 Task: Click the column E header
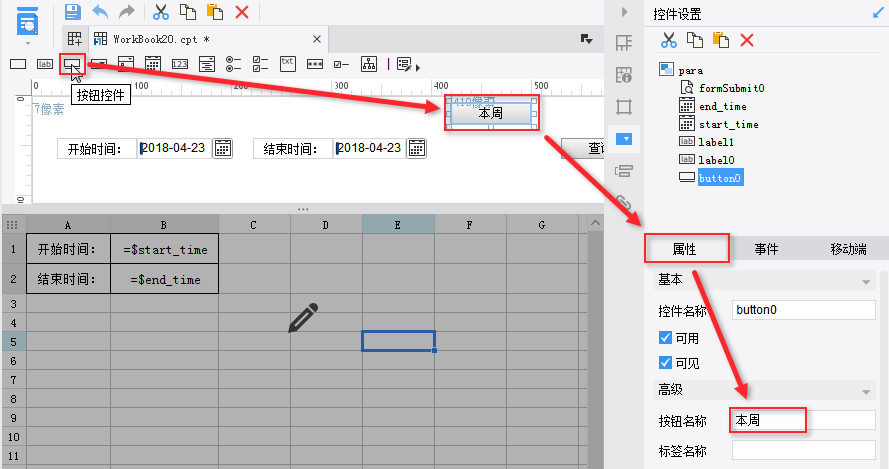398,225
